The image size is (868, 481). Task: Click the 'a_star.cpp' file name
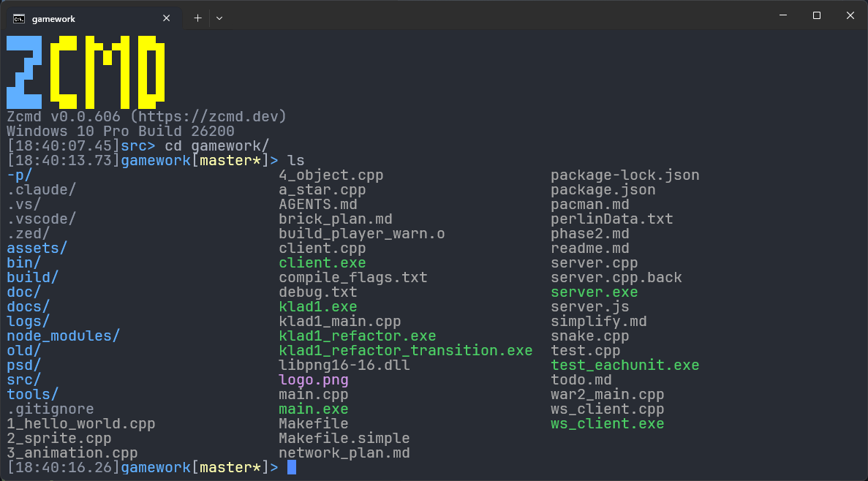tap(322, 190)
